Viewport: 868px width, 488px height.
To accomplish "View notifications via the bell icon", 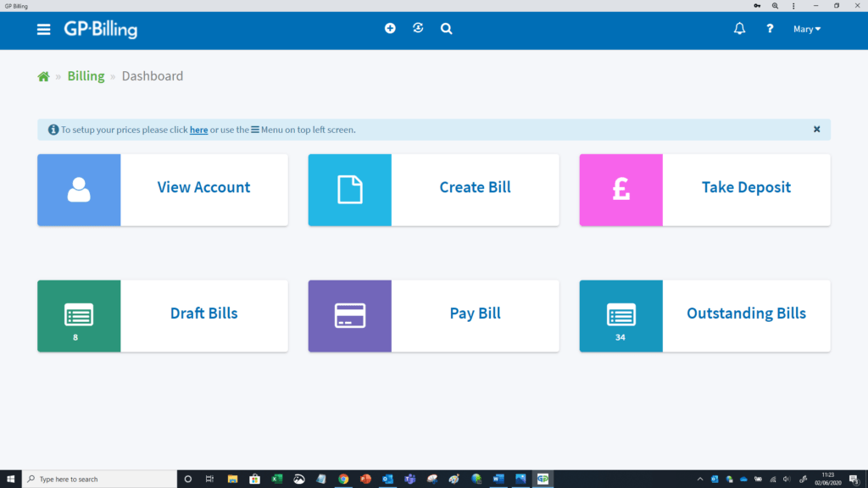I will pos(738,28).
